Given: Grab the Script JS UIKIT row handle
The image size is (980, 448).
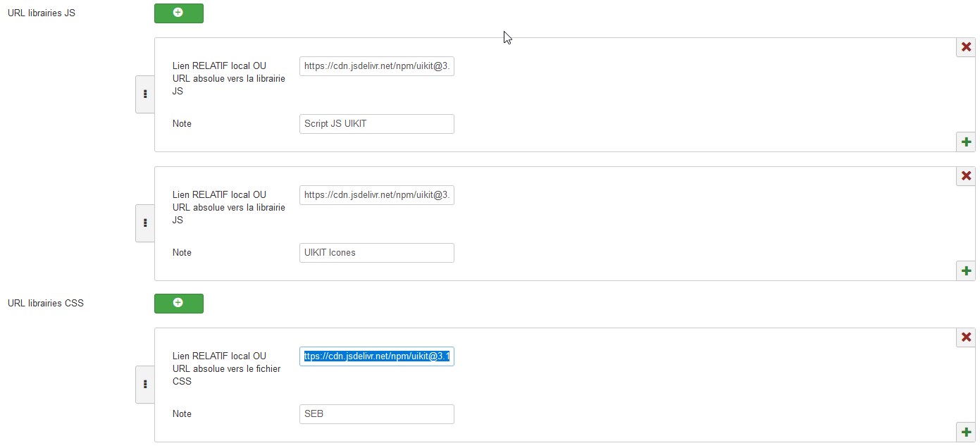Looking at the screenshot, I should pos(145,94).
